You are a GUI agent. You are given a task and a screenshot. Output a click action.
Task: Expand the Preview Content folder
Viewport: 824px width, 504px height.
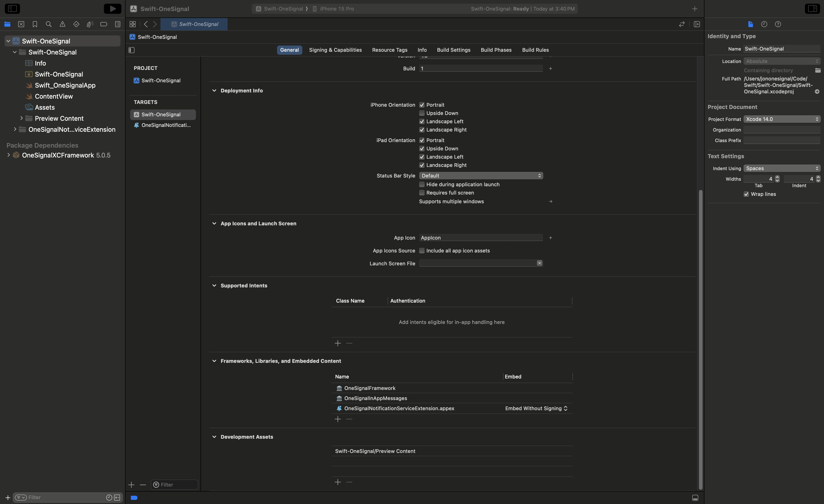tap(21, 118)
